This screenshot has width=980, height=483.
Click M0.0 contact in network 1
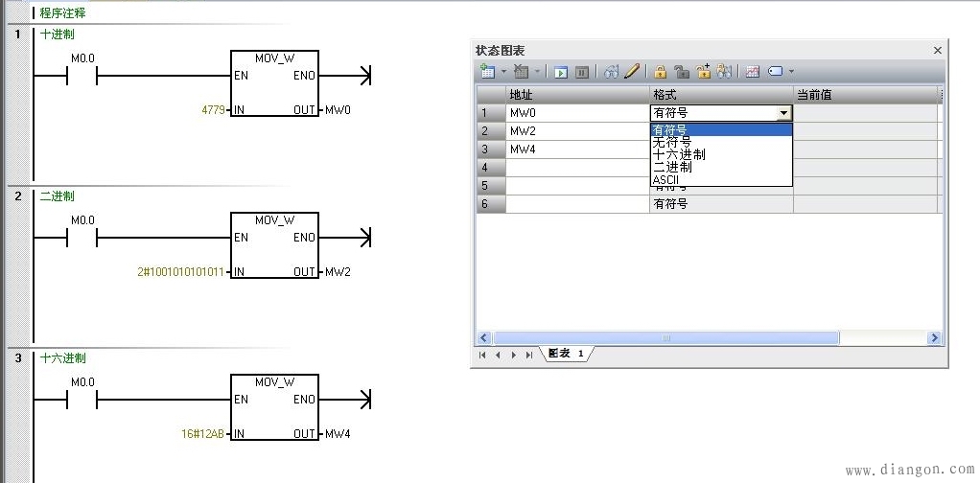(82, 77)
